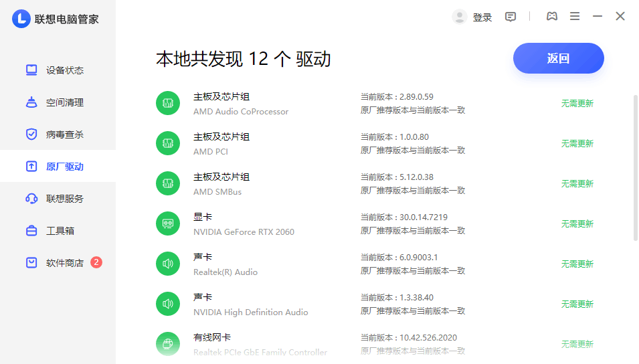Open 空间清理 in the sidebar
This screenshot has width=639, height=364.
tap(58, 102)
